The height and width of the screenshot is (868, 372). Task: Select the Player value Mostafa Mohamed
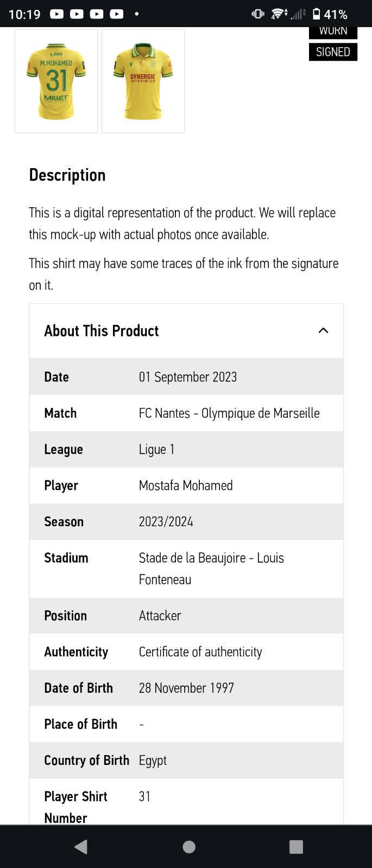[x=186, y=486]
